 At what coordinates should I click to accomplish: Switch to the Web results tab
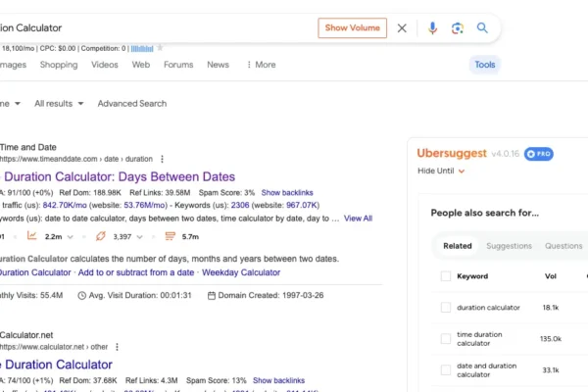coord(141,65)
